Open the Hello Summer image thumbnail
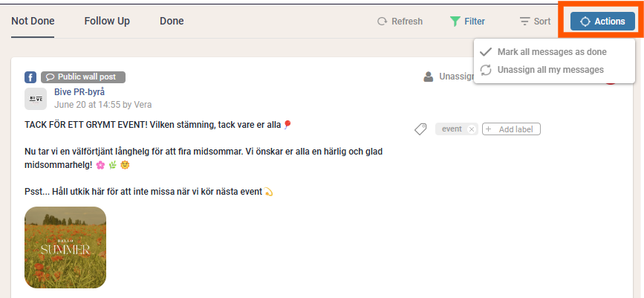This screenshot has height=298, width=644. [65, 247]
